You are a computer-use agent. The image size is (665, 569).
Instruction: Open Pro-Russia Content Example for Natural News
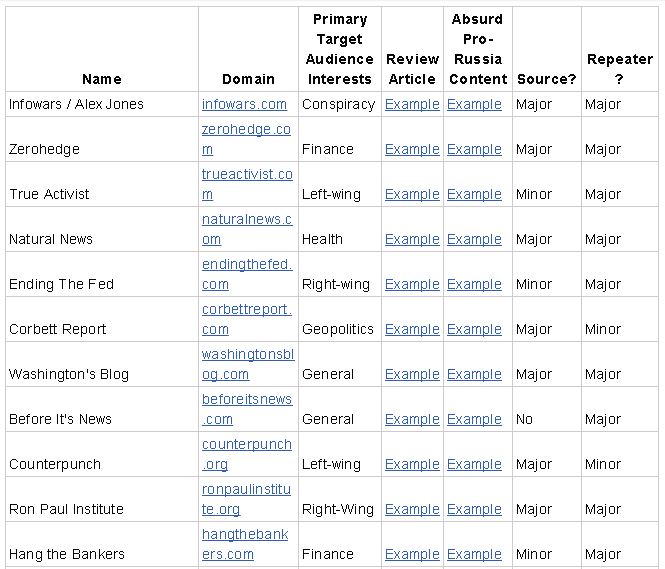pyautogui.click(x=474, y=239)
